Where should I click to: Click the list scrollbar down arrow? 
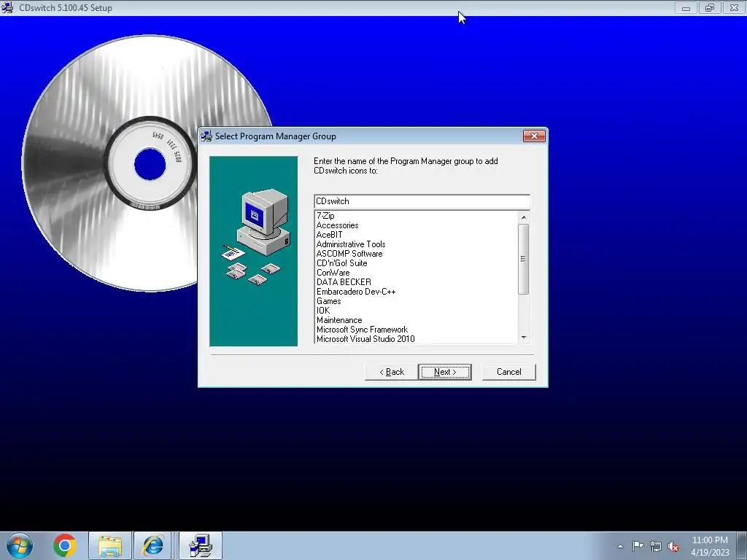524,338
